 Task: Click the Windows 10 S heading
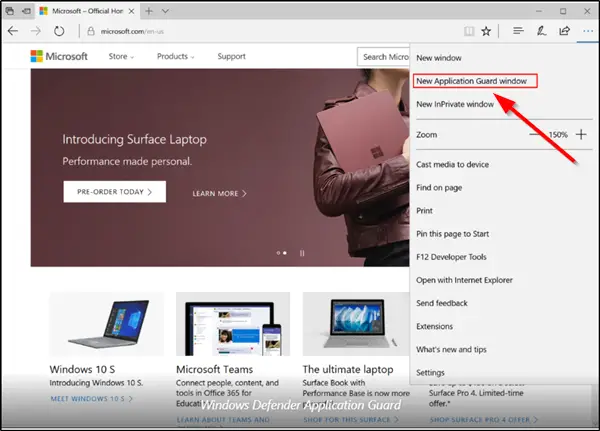[82, 369]
